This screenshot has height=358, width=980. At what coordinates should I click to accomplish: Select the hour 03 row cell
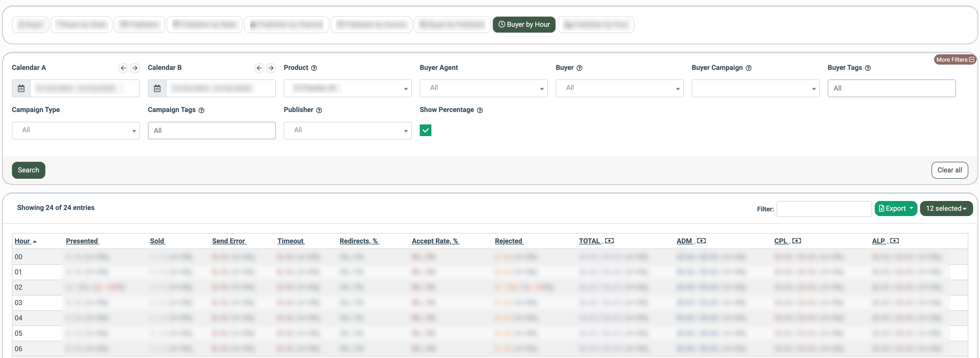pyautogui.click(x=37, y=303)
